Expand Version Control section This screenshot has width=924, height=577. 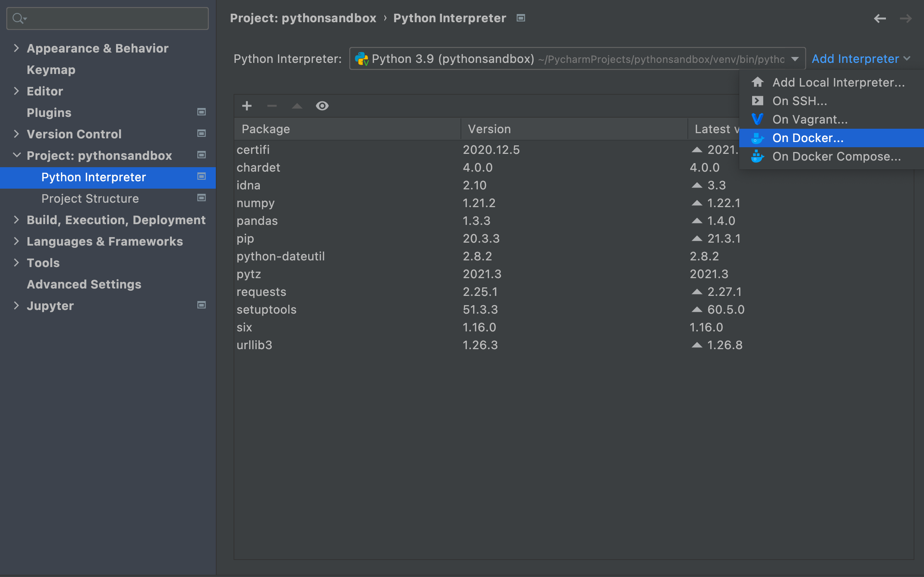coord(16,134)
